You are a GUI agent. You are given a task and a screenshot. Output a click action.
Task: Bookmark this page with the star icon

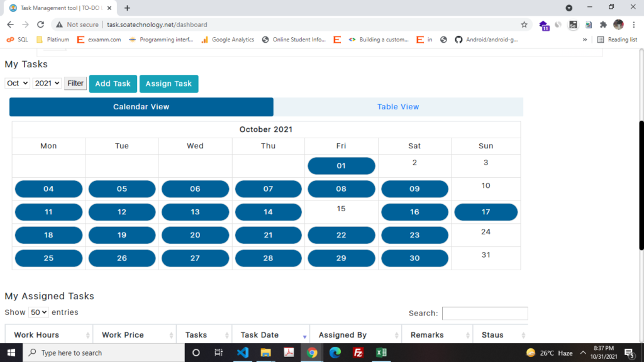click(524, 25)
